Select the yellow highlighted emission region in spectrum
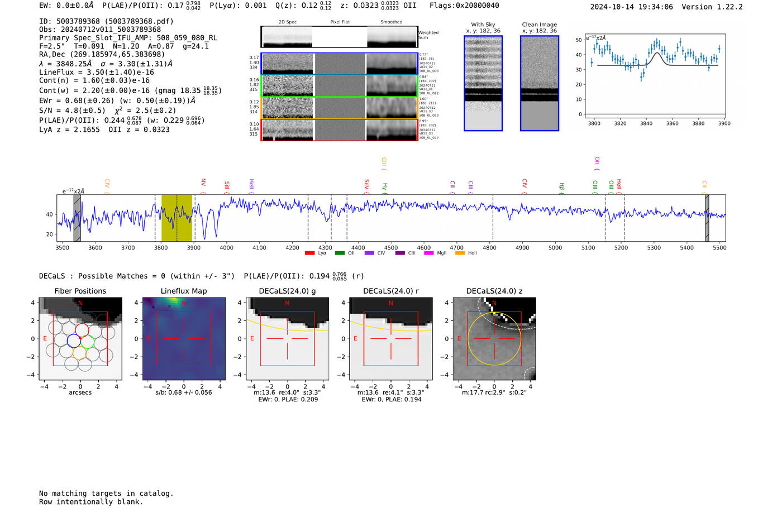 (177, 218)
